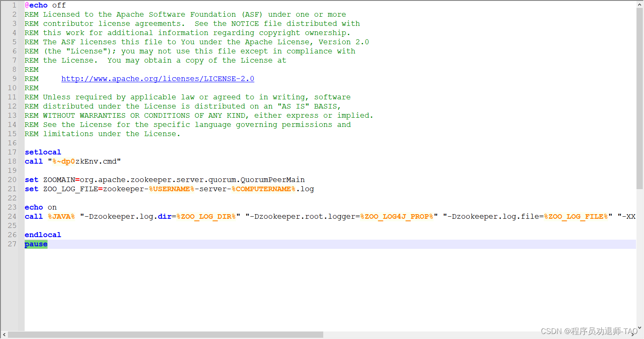Click the "%COMPUTERNAME%" variable on line 21
Viewport: 644px width, 339px height.
[x=264, y=189]
